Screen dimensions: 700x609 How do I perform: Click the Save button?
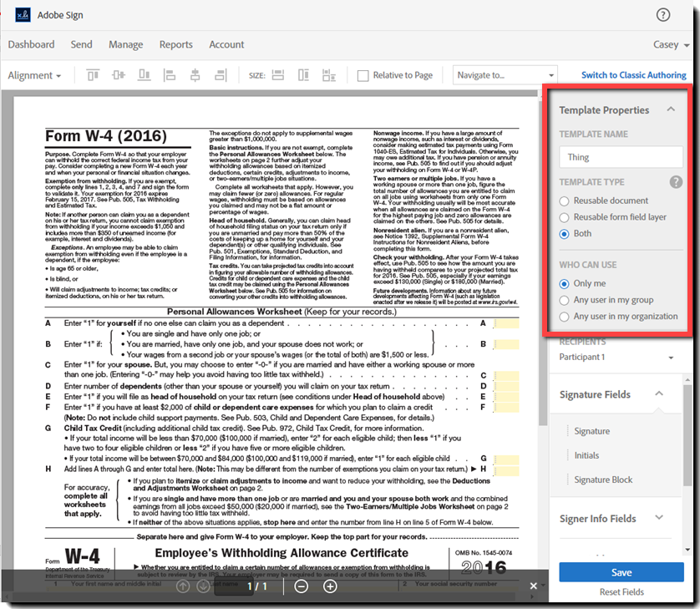tap(621, 572)
